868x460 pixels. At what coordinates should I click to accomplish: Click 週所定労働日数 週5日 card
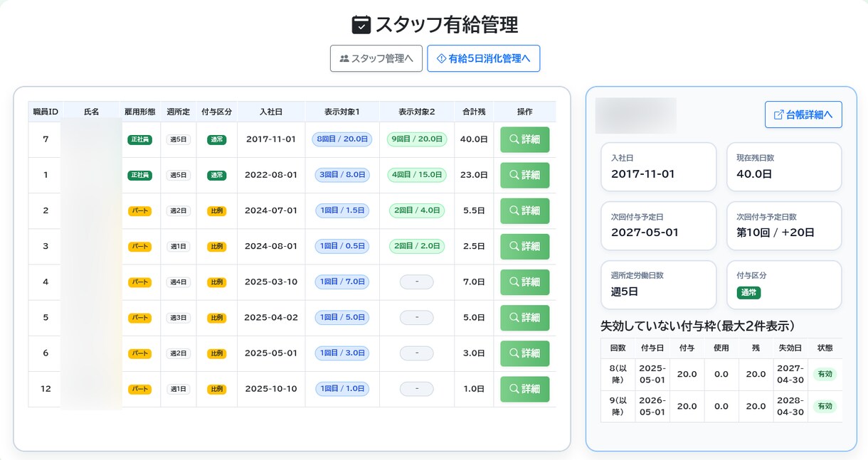click(x=658, y=285)
